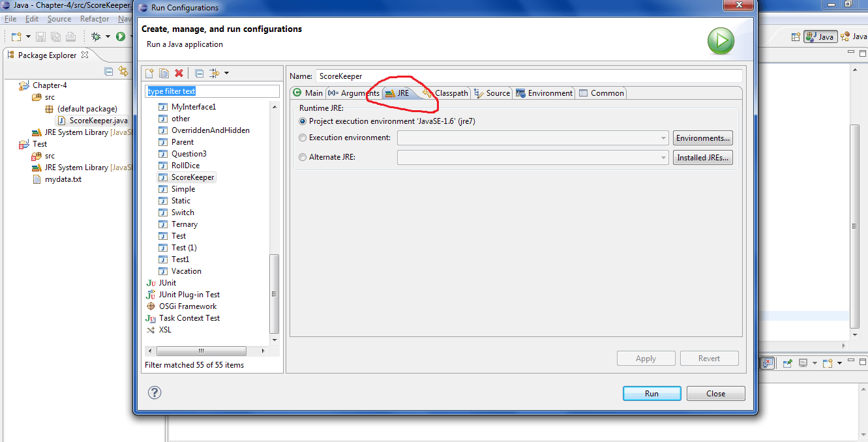Open the Edit menu in Eclipse
The image size is (868, 442).
pyautogui.click(x=32, y=19)
